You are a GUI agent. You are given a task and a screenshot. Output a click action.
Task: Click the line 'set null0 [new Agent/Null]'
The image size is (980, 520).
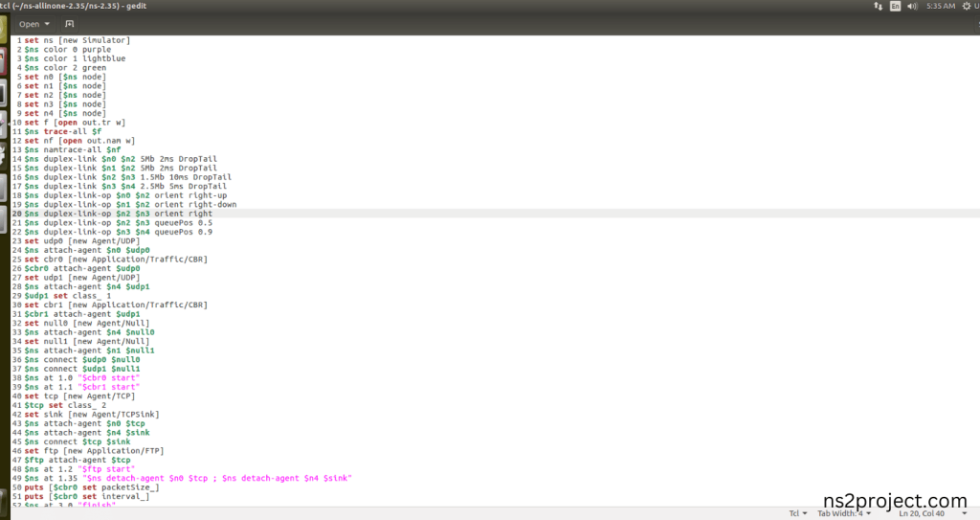(87, 323)
